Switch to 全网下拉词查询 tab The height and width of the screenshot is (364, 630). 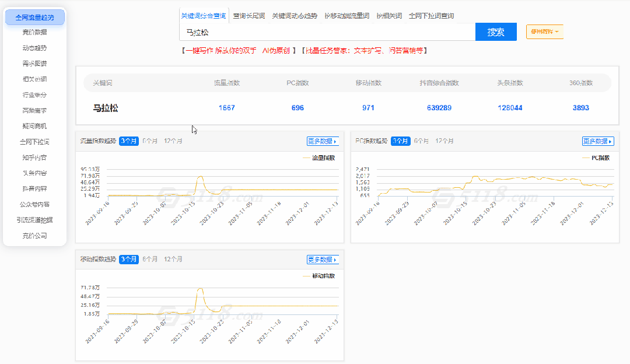point(431,16)
